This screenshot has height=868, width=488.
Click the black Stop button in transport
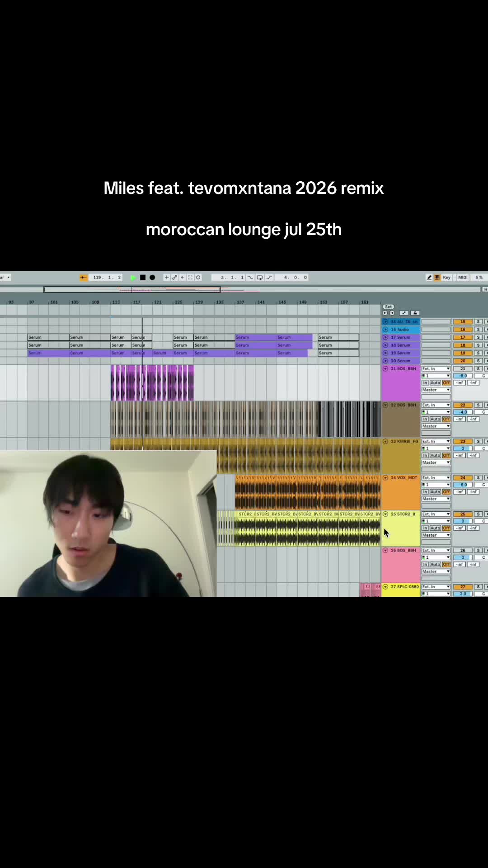pos(143,278)
